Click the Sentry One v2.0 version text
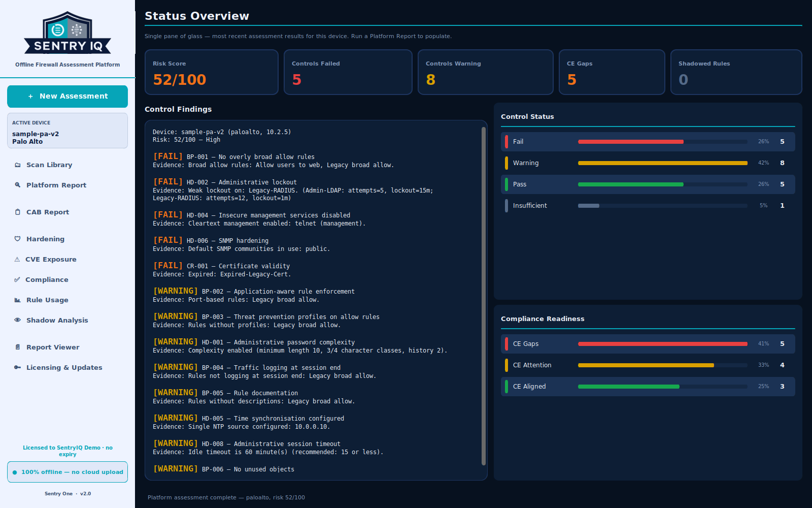Screen dimensions: 812x508 tap(67, 494)
